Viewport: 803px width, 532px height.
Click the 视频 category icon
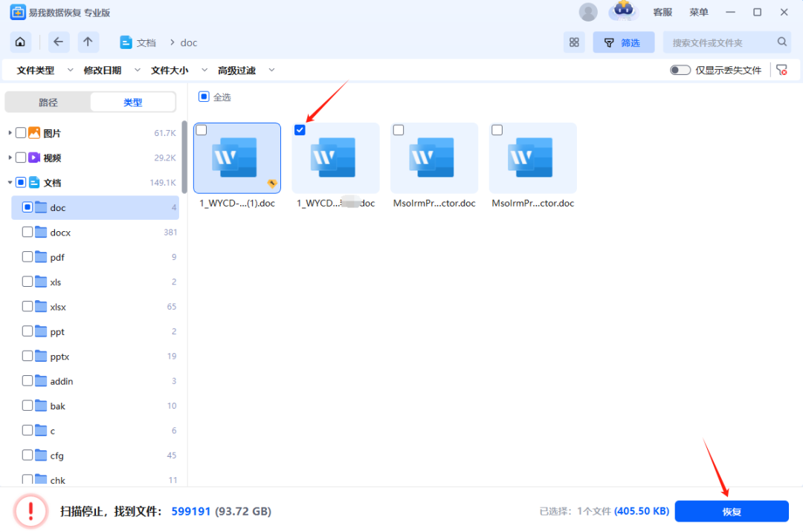click(34, 158)
